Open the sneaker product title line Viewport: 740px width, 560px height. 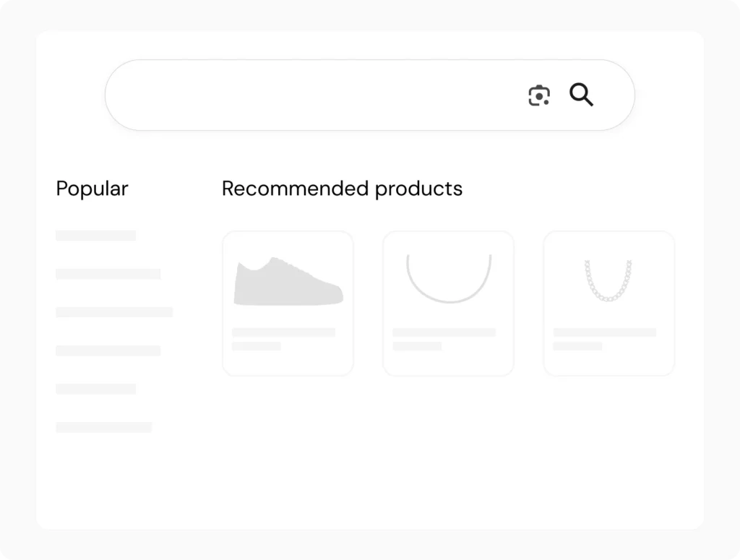point(283,332)
